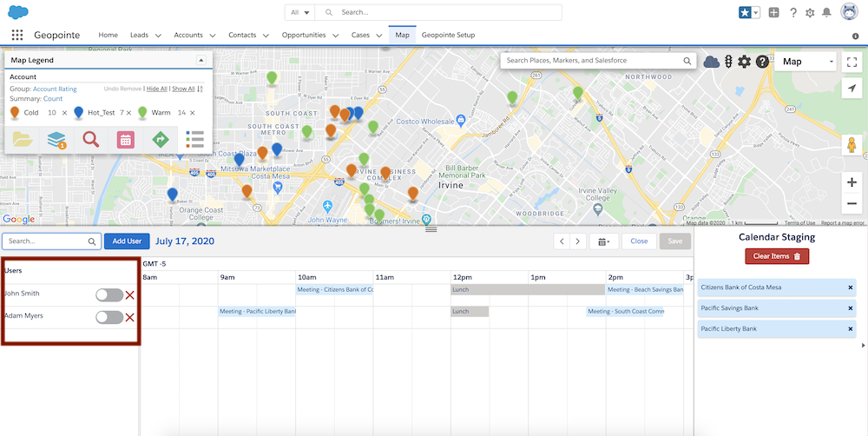Open the folder icon in Map Legend
The width and height of the screenshot is (868, 436).
point(23,139)
